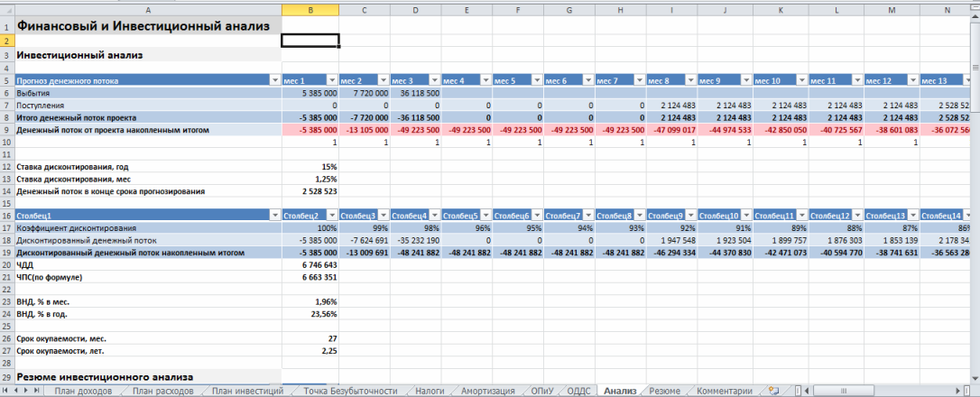
Task: Click the insert new worksheet icon
Action: click(772, 391)
